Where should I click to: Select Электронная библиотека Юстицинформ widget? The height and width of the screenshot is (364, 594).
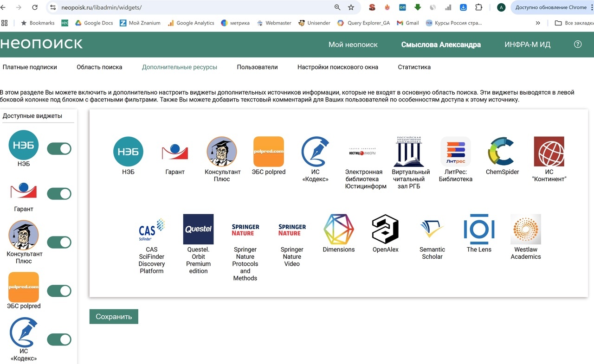click(x=362, y=152)
